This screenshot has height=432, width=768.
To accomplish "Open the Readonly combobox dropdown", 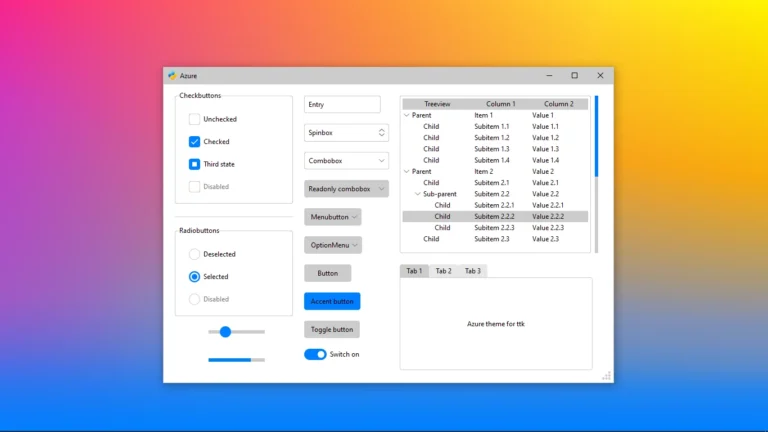I will click(x=346, y=189).
